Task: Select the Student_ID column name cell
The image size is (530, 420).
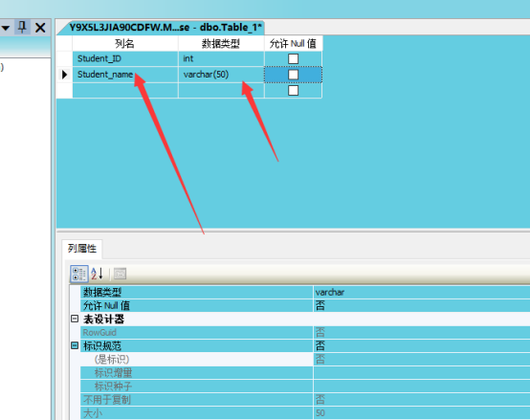Action: [x=125, y=58]
